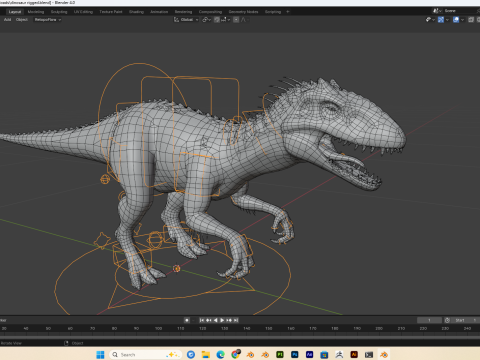Open the Animation workspace tab
The image size is (480, 360).
159,12
